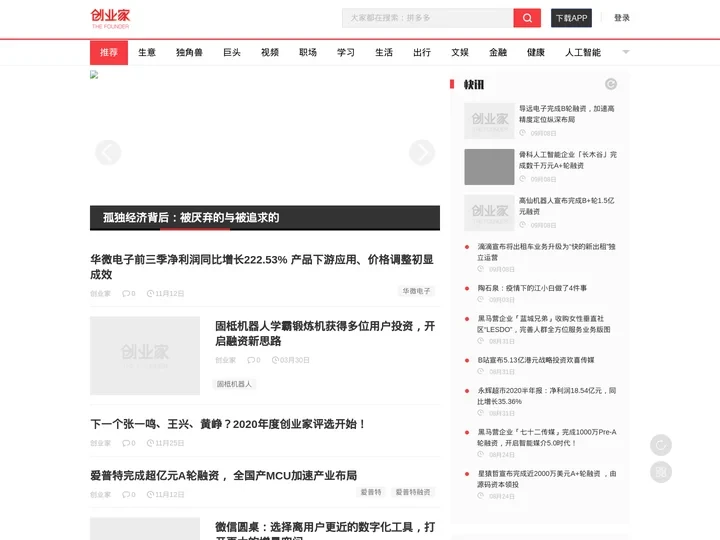Click 创业家 author under 华微电子 article
This screenshot has height=540, width=720.
(101, 293)
